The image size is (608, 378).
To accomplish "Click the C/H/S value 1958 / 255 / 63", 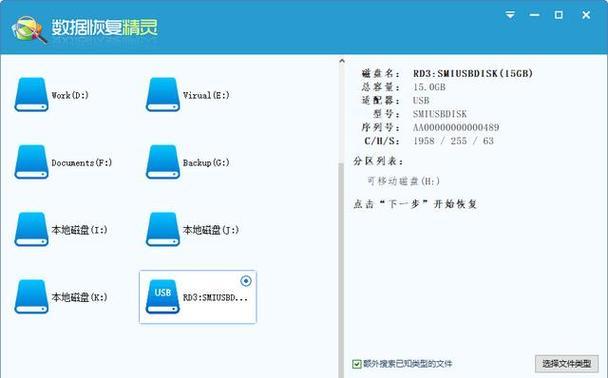I will click(x=453, y=141).
